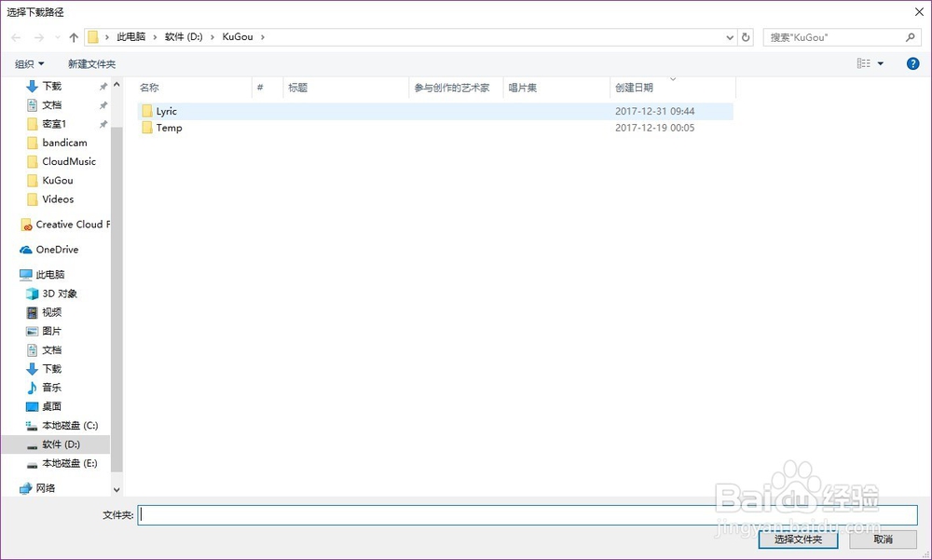The height and width of the screenshot is (560, 932).
Task: Click the 文件夹 name input field
Action: pos(528,515)
